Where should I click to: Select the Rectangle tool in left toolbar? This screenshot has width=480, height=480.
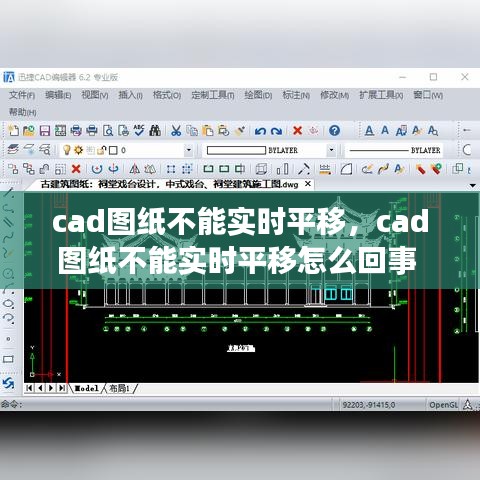point(8,359)
